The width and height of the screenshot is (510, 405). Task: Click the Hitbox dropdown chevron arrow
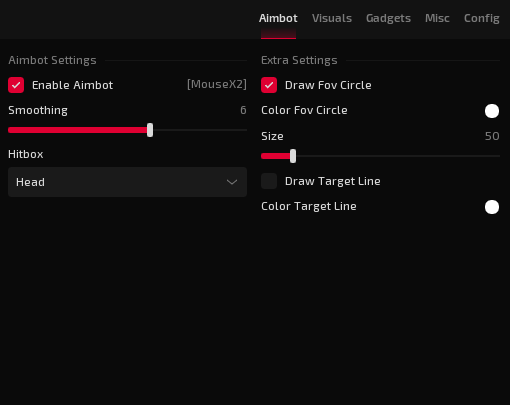[x=232, y=182]
